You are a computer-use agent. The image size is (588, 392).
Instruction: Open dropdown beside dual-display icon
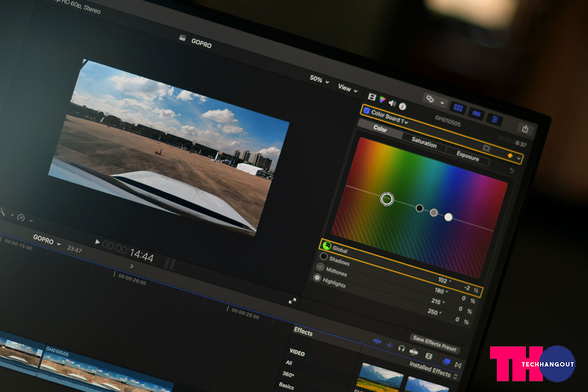tap(442, 103)
